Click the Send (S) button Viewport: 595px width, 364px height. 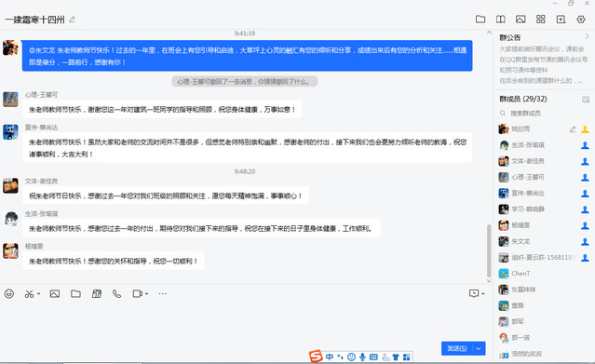(x=457, y=348)
